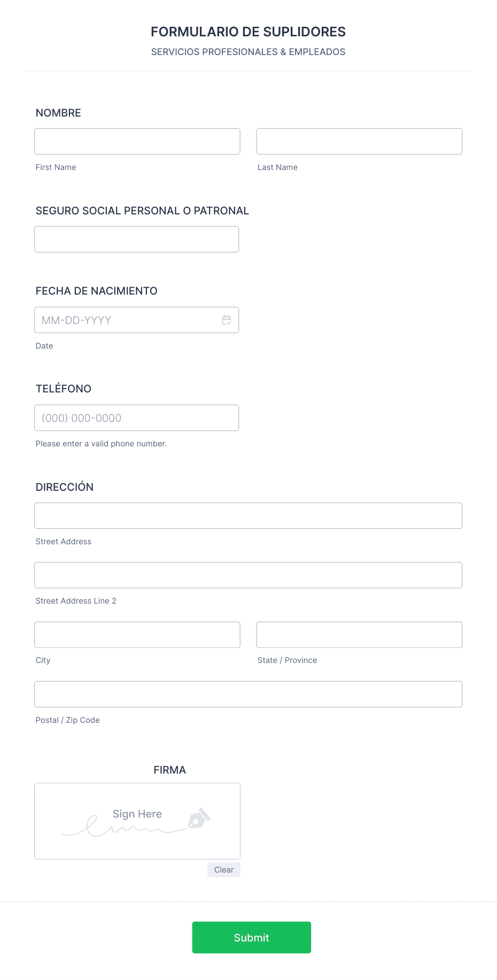497x980 pixels.
Task: Click the Street Address Line 2 field
Action: pos(248,575)
